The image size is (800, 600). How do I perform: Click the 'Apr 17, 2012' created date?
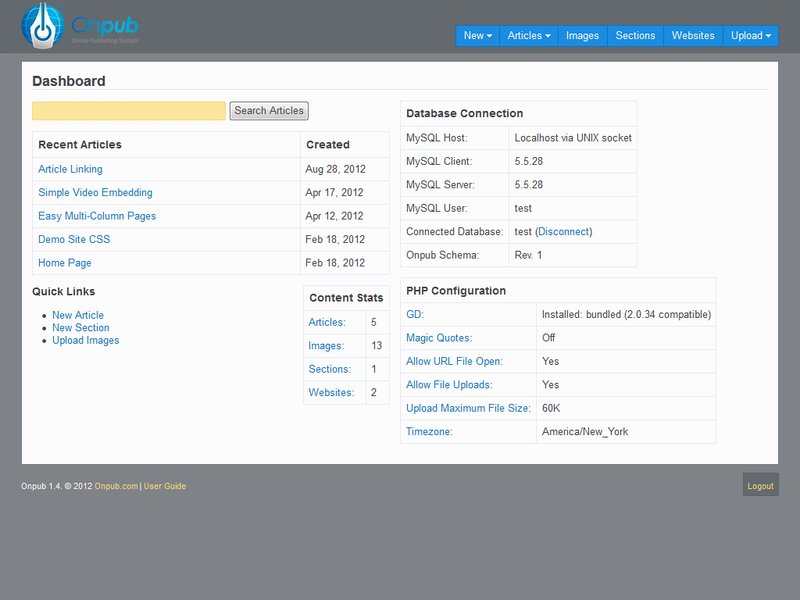(334, 192)
